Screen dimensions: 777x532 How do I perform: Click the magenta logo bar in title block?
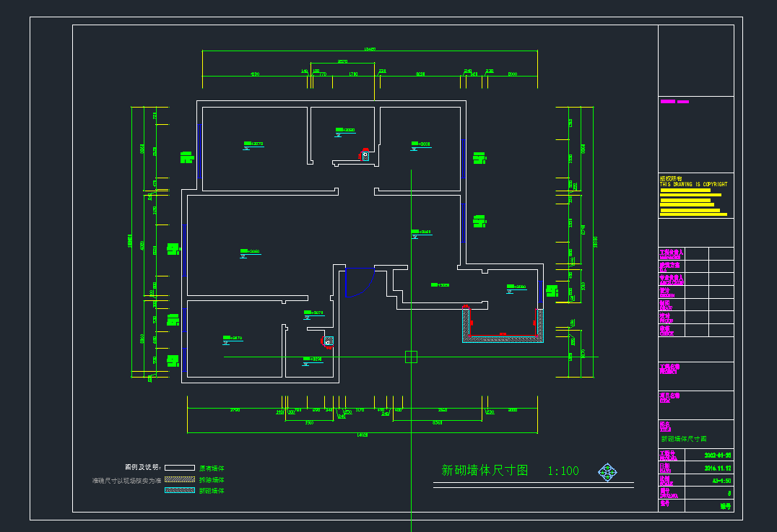click(674, 102)
